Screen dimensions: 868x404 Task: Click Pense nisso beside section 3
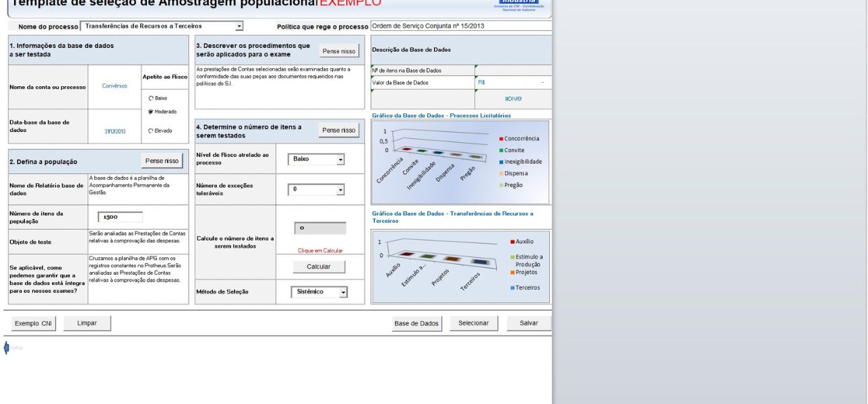[339, 51]
